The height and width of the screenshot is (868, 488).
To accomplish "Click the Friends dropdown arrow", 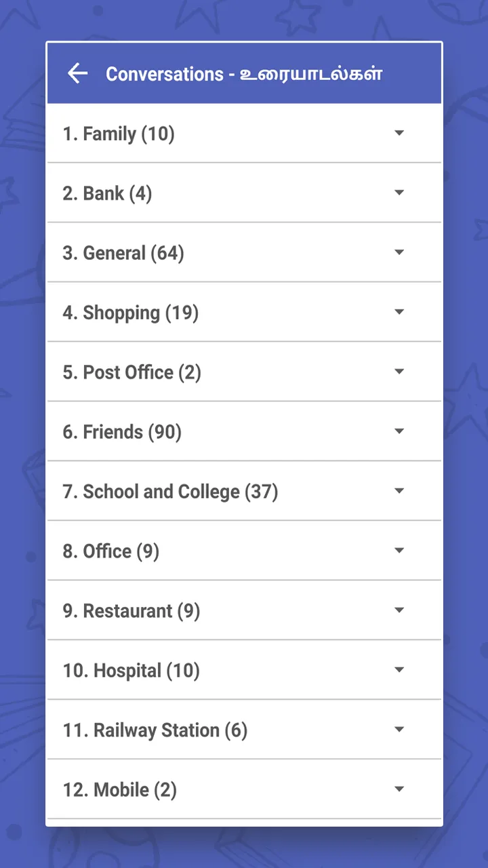I will [x=399, y=431].
